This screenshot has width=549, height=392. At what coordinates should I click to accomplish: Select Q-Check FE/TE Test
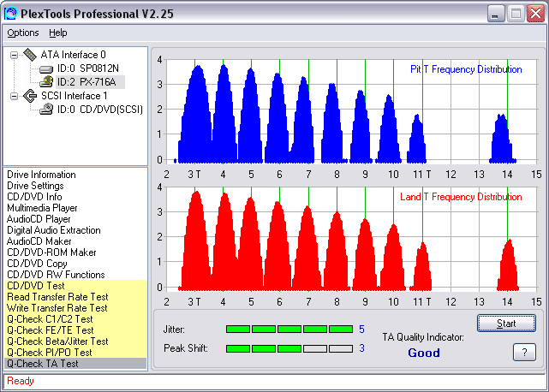(x=75, y=330)
